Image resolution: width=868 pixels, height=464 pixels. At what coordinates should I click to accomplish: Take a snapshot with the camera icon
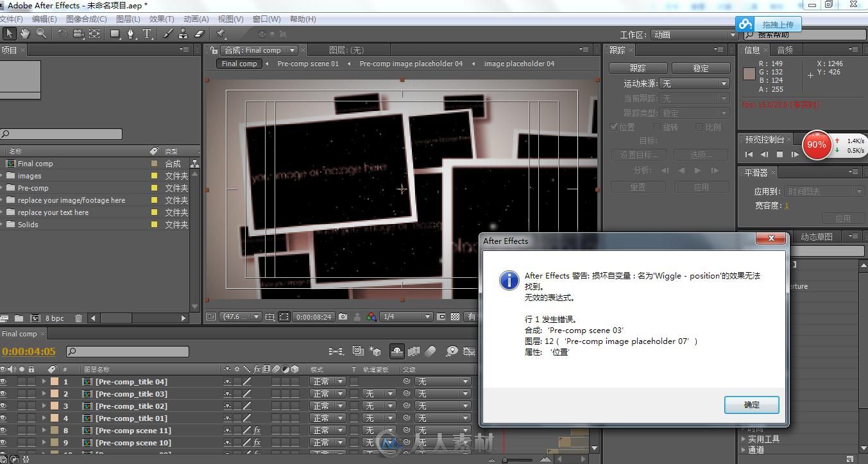pyautogui.click(x=343, y=317)
